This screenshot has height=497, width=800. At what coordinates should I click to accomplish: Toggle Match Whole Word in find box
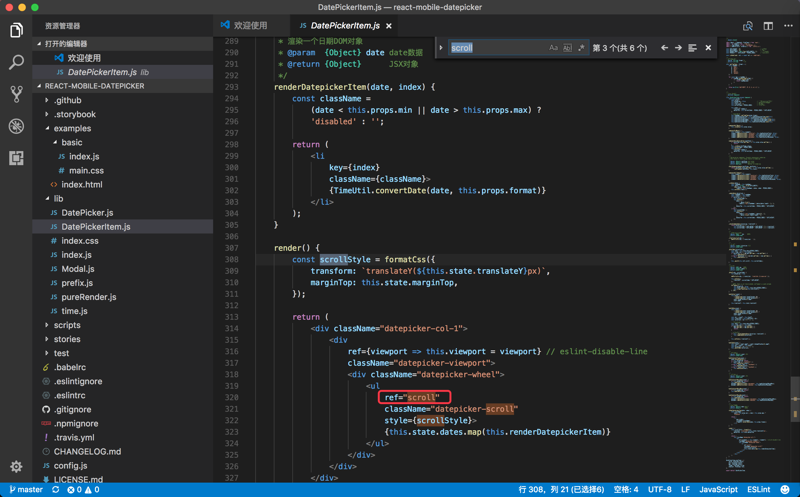567,48
